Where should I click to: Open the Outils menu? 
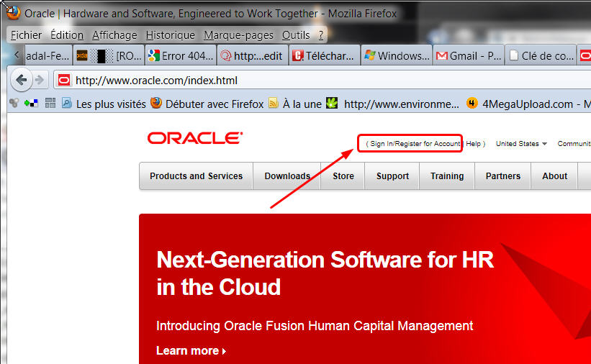tap(296, 35)
